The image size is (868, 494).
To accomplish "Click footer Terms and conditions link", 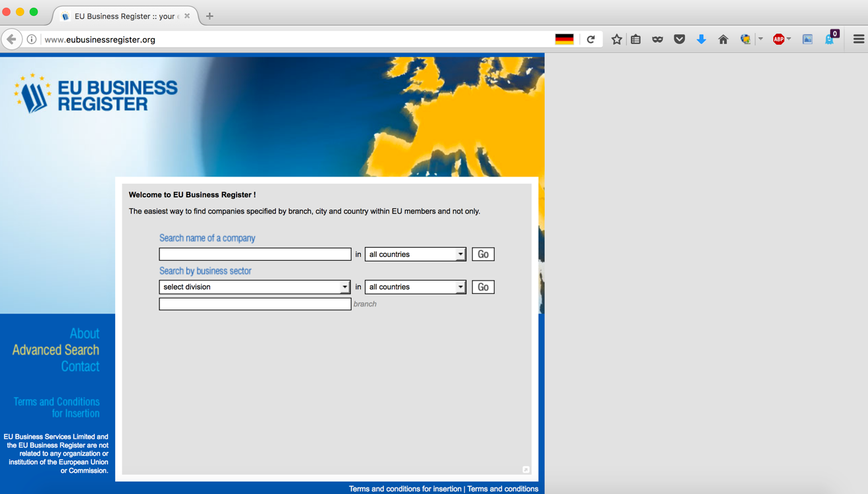I will (x=502, y=489).
